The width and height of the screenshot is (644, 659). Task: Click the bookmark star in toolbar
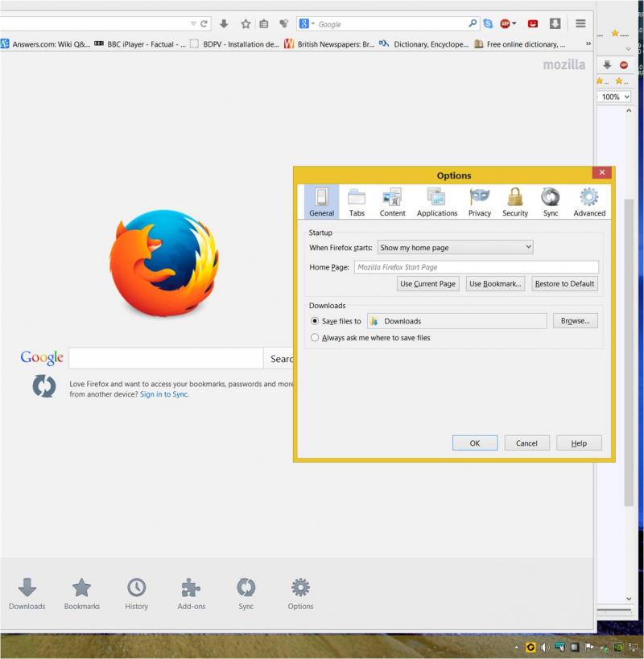[246, 24]
